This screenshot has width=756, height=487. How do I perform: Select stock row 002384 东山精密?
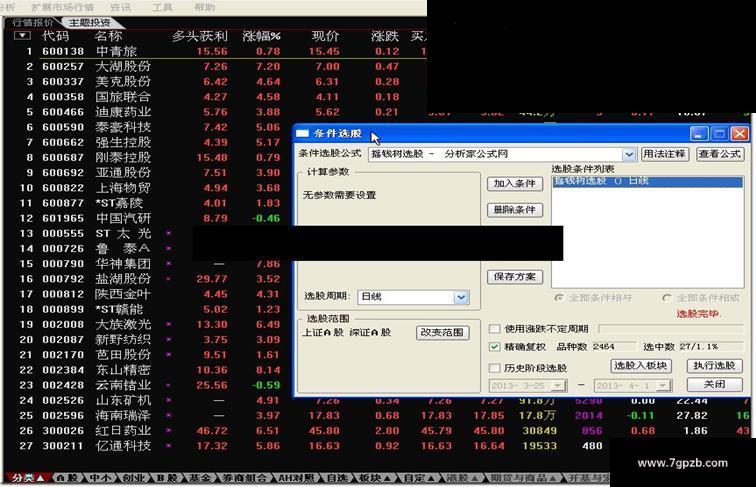pos(149,370)
